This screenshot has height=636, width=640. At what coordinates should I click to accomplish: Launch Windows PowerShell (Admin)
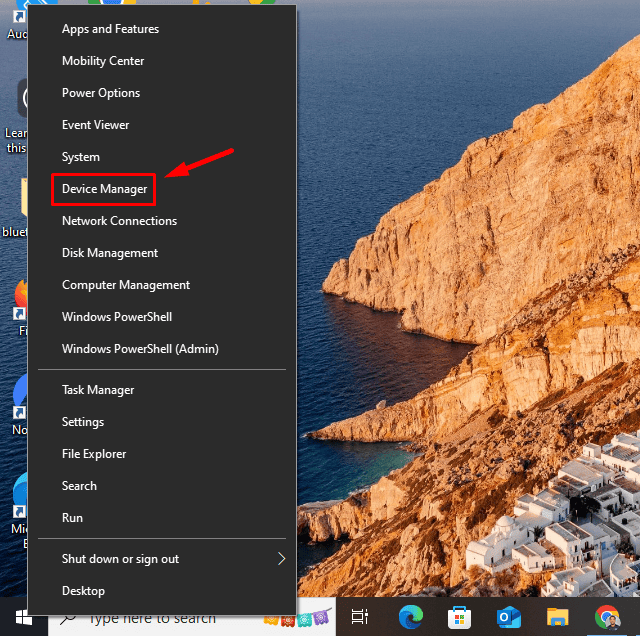click(162, 349)
